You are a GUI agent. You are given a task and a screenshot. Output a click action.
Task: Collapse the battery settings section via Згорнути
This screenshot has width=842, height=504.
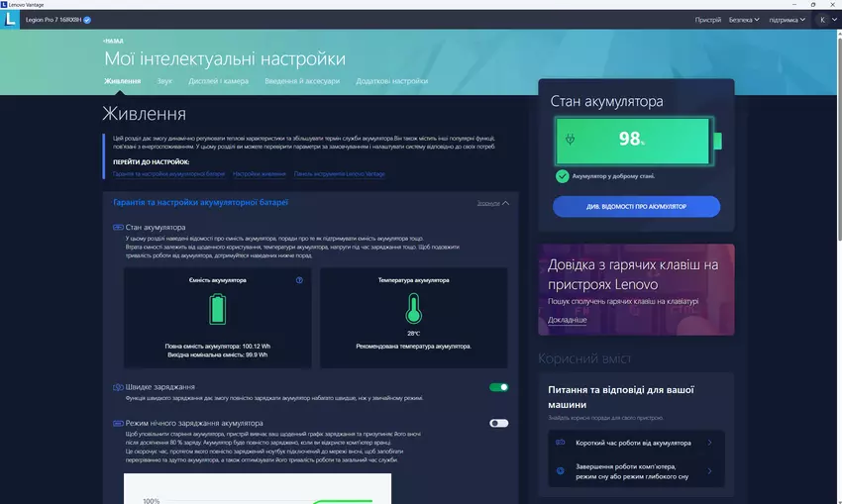[492, 203]
